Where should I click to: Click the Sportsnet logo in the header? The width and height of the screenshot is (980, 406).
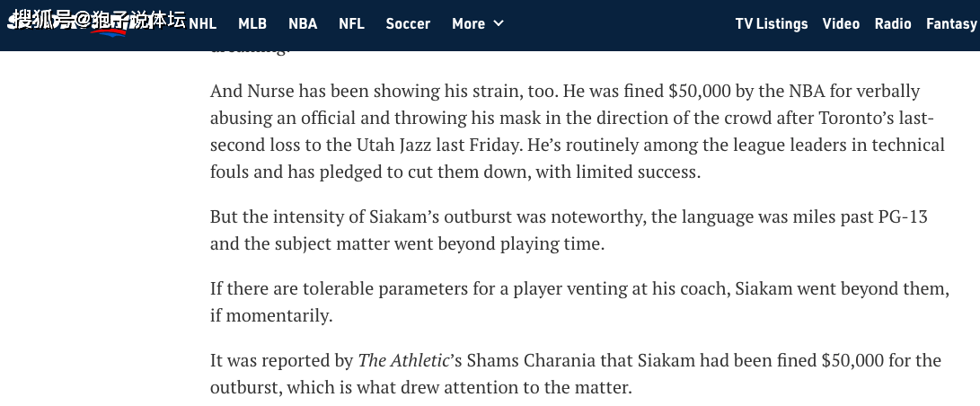point(69,24)
